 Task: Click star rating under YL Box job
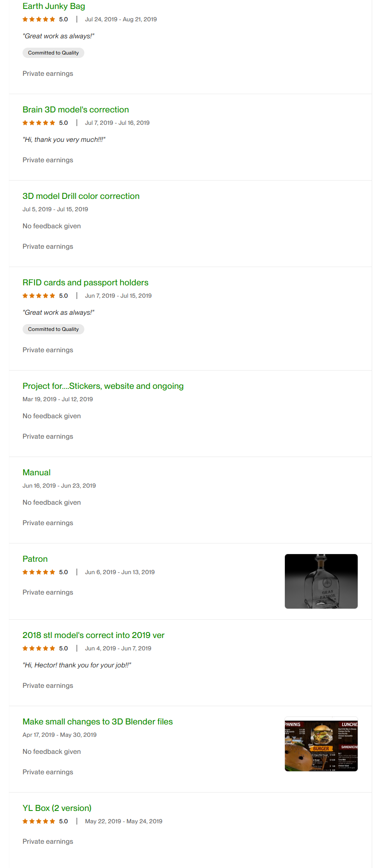click(39, 822)
